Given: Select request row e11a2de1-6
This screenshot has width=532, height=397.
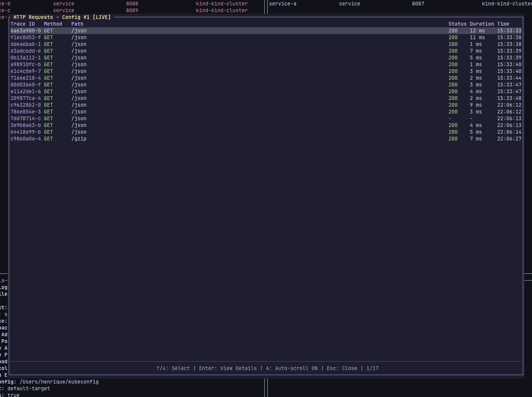Looking at the screenshot, I should [266, 91].
